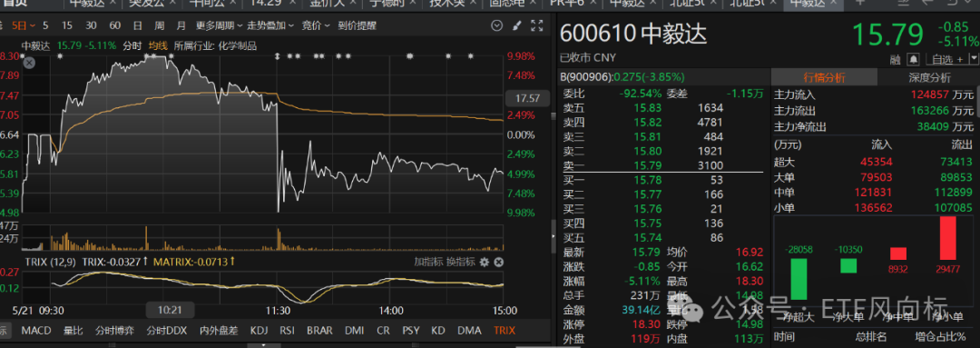The image size is (980, 348).
Task: Click the 600610 中毅达 stock title
Action: coord(633,35)
